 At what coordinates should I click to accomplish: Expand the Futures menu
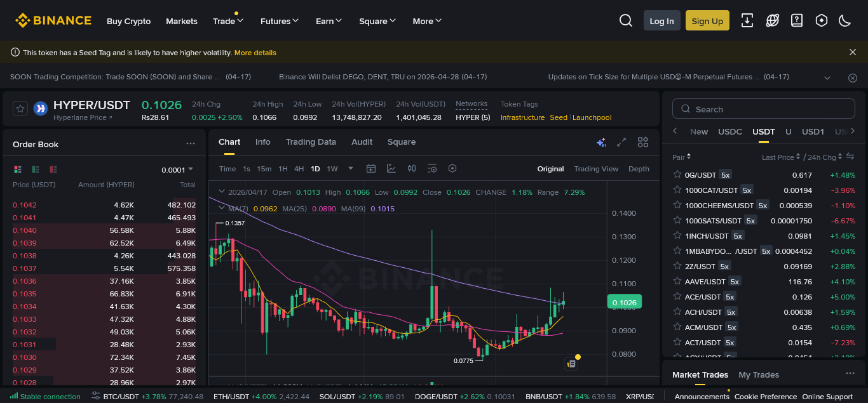(x=280, y=21)
